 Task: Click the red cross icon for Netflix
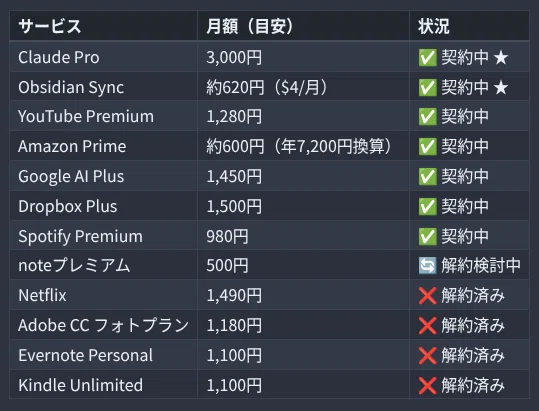point(427,296)
